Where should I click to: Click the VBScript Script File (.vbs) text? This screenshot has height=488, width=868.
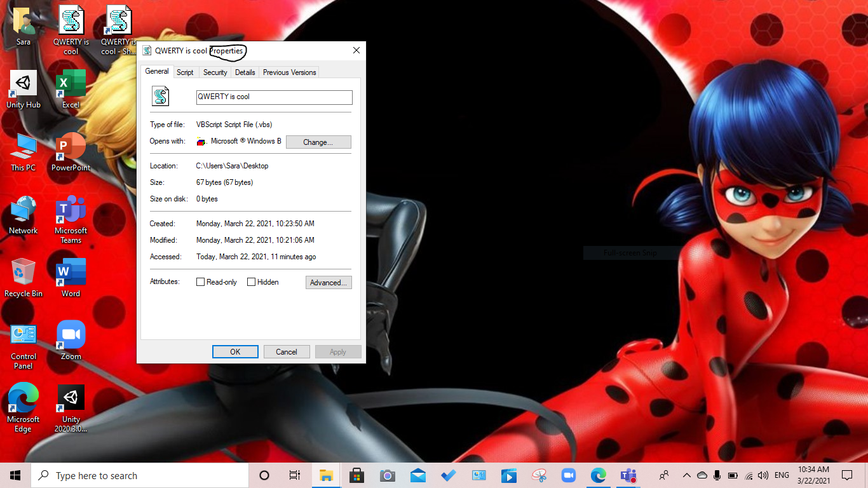(234, 125)
